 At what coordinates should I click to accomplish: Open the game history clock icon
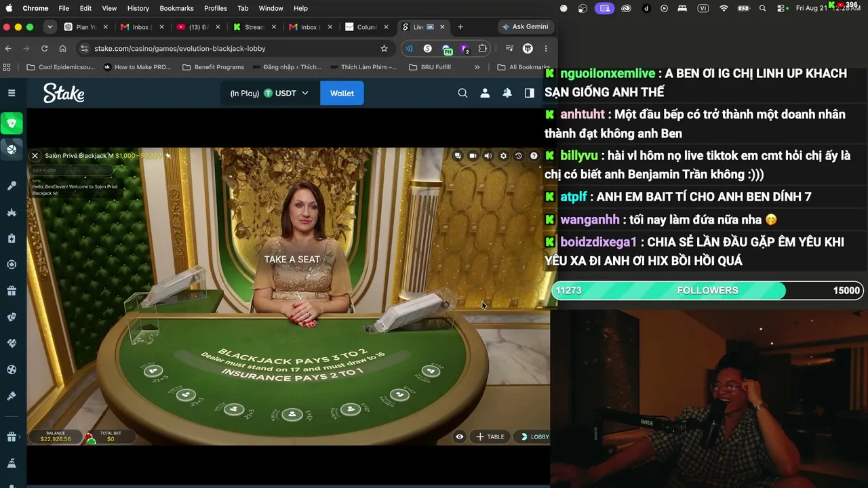[x=519, y=156]
